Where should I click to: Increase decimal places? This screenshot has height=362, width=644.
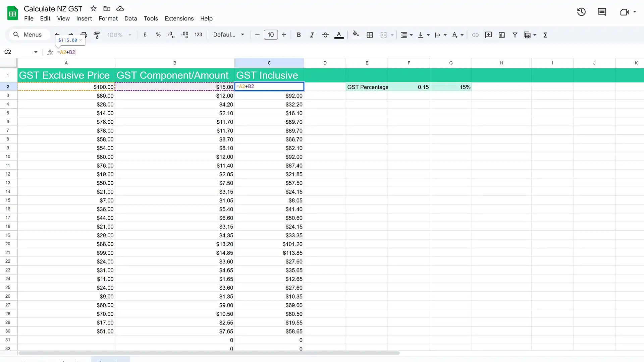pyautogui.click(x=185, y=35)
